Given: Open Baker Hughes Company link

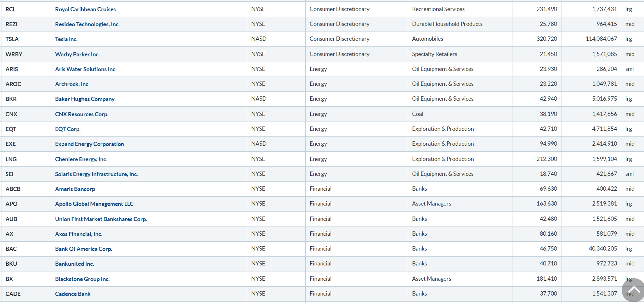Looking at the screenshot, I should pyautogui.click(x=85, y=99).
